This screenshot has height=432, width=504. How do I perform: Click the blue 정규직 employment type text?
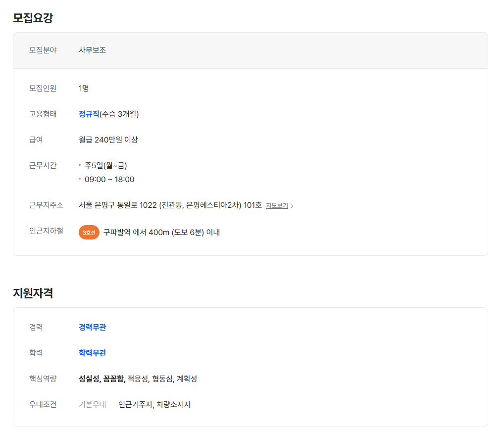[x=89, y=114]
